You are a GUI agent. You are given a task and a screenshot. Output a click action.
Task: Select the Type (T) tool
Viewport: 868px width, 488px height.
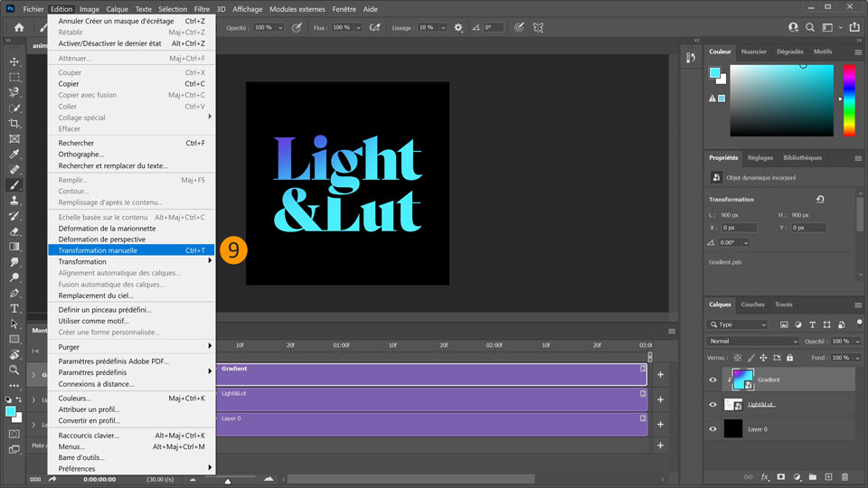pos(14,308)
